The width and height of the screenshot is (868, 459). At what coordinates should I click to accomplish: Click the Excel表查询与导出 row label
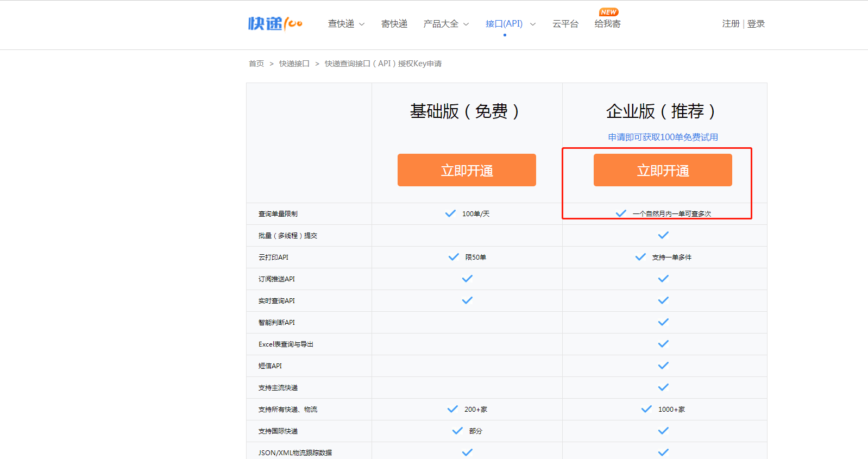click(x=286, y=344)
